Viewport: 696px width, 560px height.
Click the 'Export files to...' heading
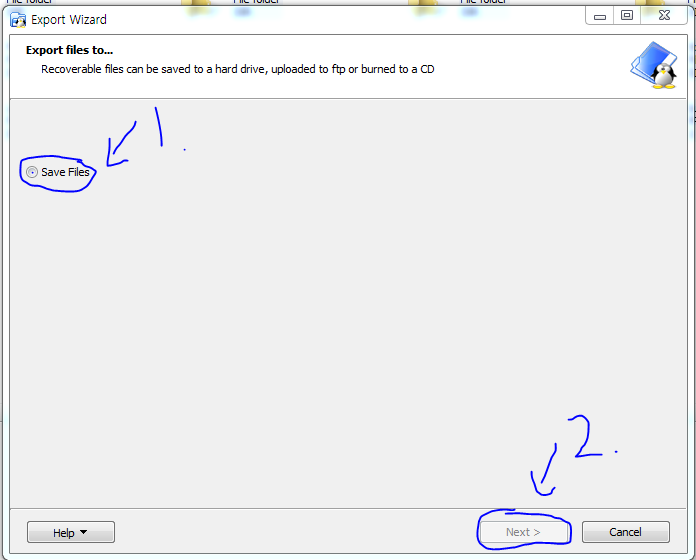pyautogui.click(x=69, y=50)
